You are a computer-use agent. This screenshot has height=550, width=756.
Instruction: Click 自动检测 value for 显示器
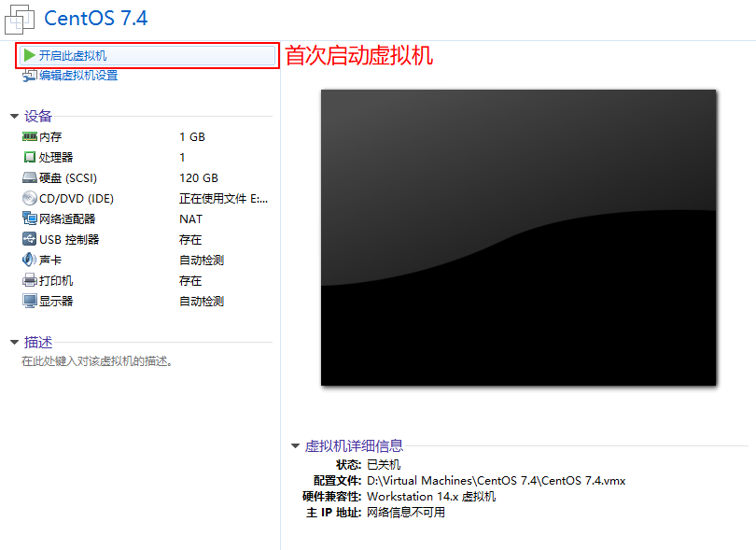click(x=202, y=302)
